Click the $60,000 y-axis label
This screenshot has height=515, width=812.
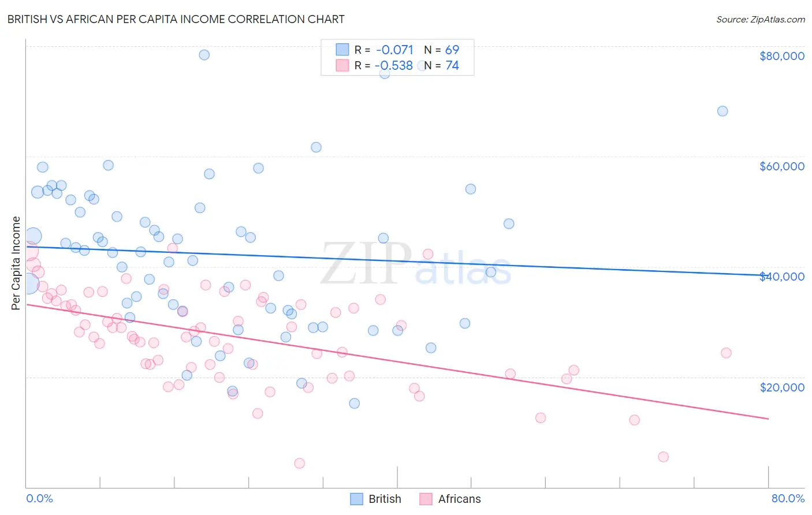pos(781,166)
